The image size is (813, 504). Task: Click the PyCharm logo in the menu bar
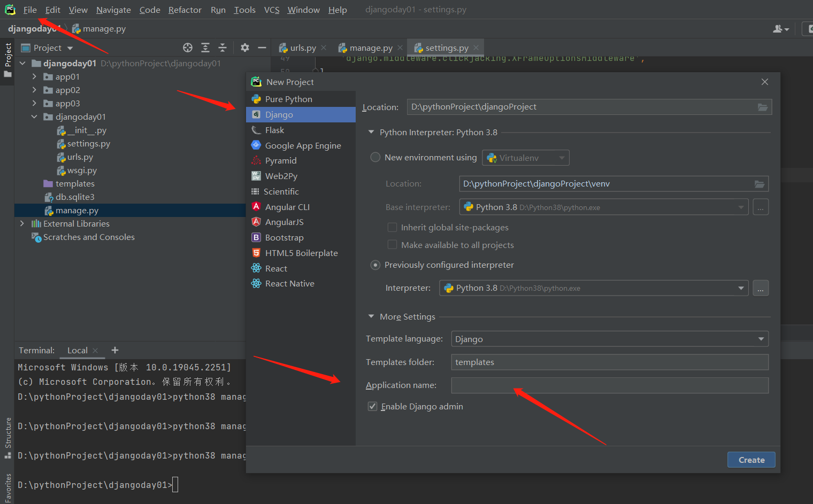[10, 10]
